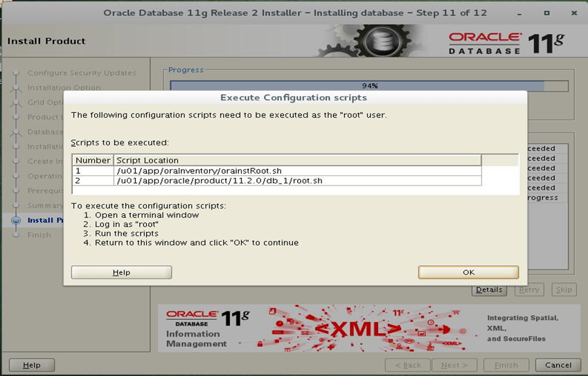Screen dimensions: 588x376
Task: Click the Configure Security Updates step bullet
Action: [16, 73]
